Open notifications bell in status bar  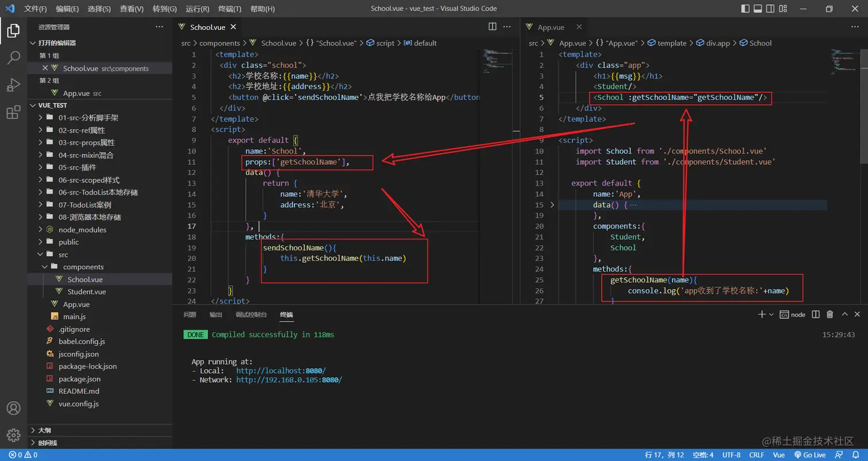click(855, 455)
